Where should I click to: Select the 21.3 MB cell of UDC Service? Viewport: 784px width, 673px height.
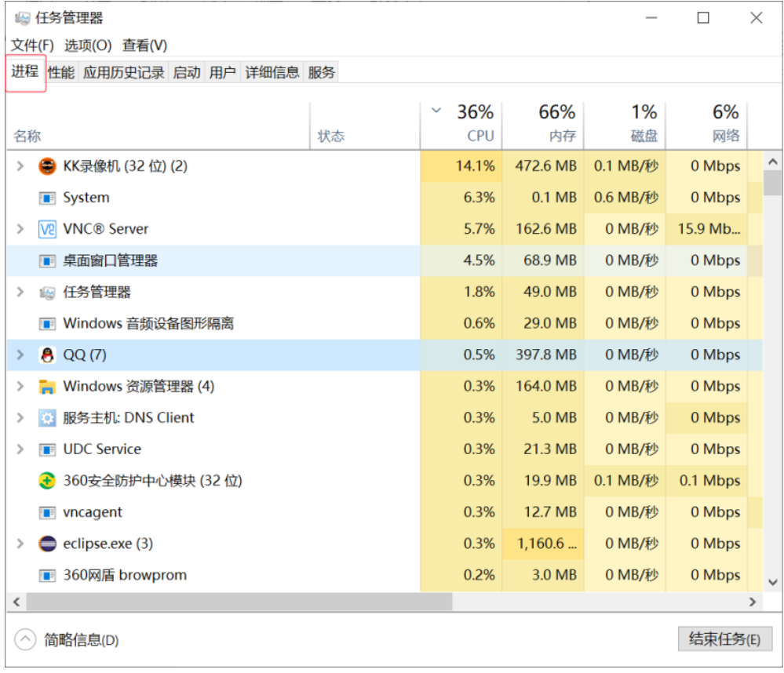(x=543, y=449)
